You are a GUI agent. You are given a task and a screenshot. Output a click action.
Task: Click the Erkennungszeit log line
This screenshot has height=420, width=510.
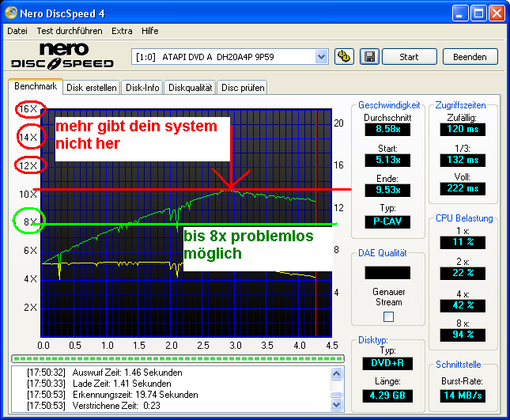[x=112, y=395]
